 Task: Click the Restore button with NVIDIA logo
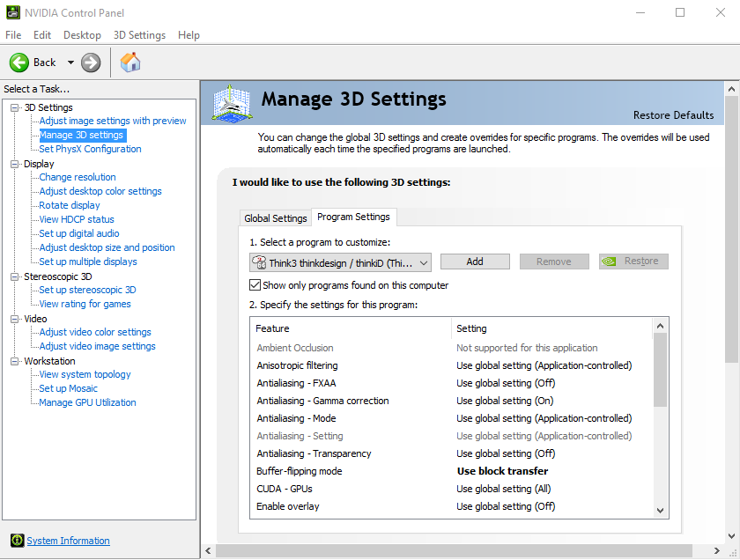633,262
